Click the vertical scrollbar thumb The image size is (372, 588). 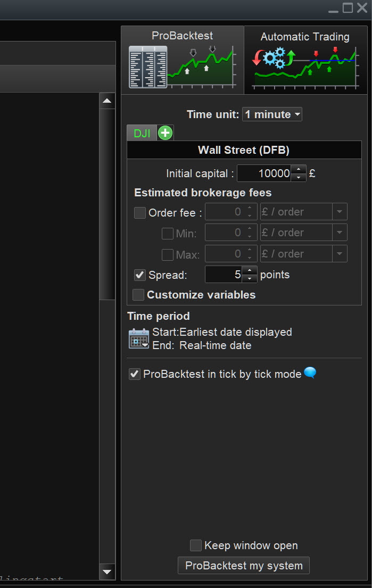(107, 205)
